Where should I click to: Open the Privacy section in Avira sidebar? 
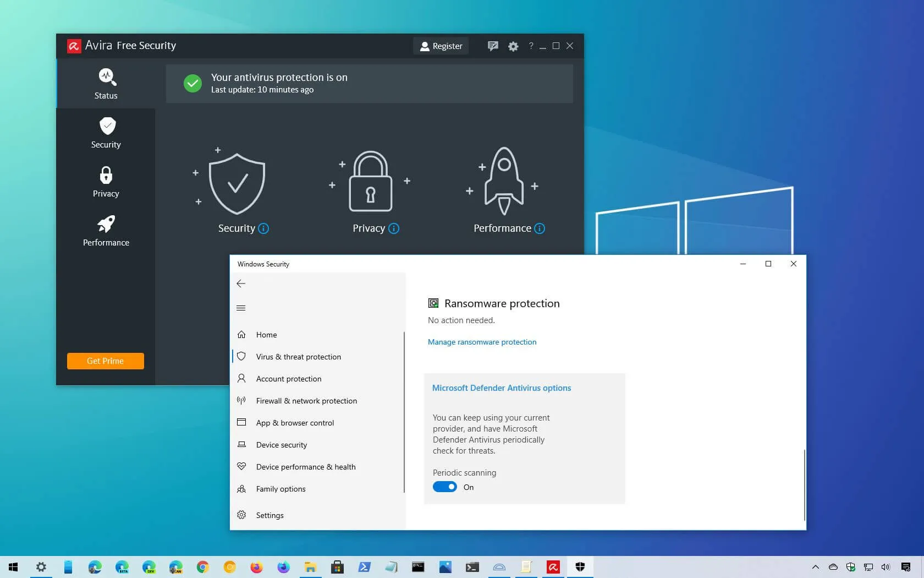(105, 182)
